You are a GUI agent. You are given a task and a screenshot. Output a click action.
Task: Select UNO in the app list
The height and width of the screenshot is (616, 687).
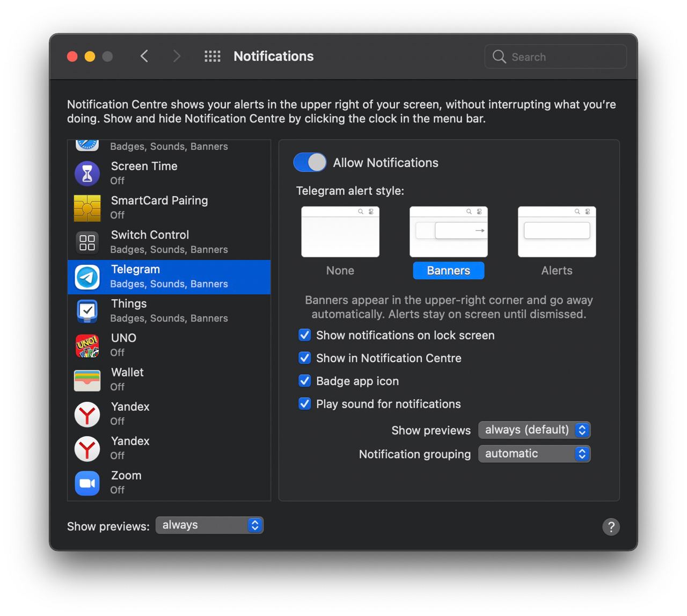click(x=169, y=345)
